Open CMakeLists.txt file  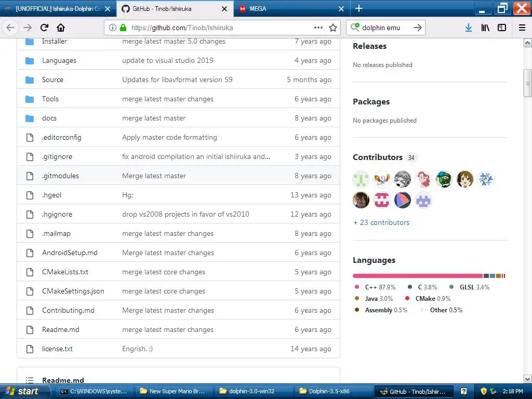point(65,272)
